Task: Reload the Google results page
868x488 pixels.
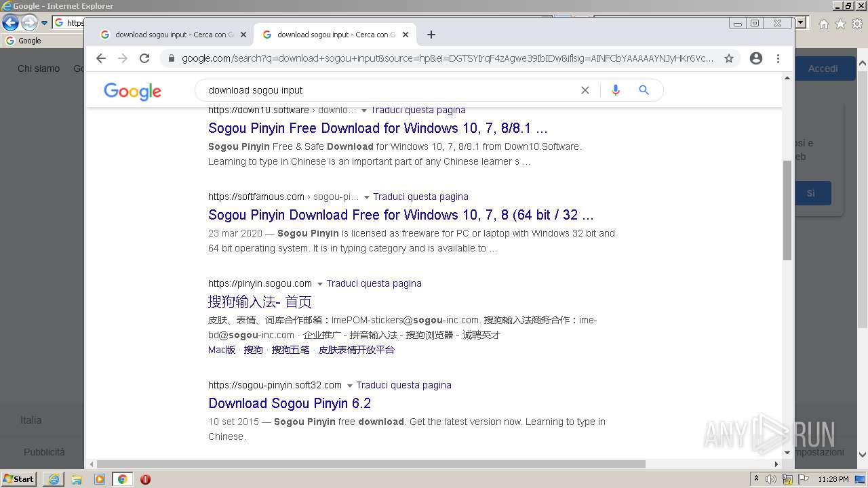Action: point(144,58)
